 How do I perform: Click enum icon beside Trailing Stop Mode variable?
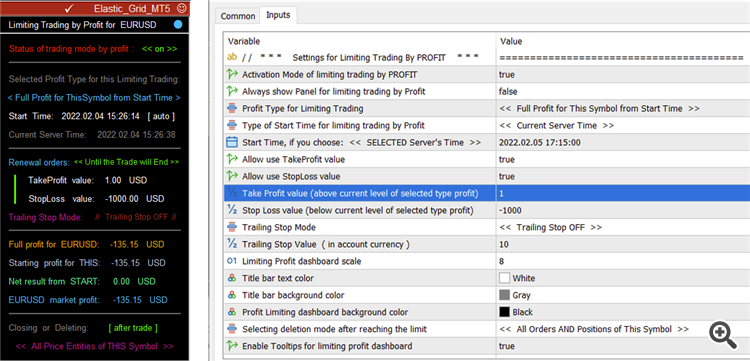(x=232, y=227)
